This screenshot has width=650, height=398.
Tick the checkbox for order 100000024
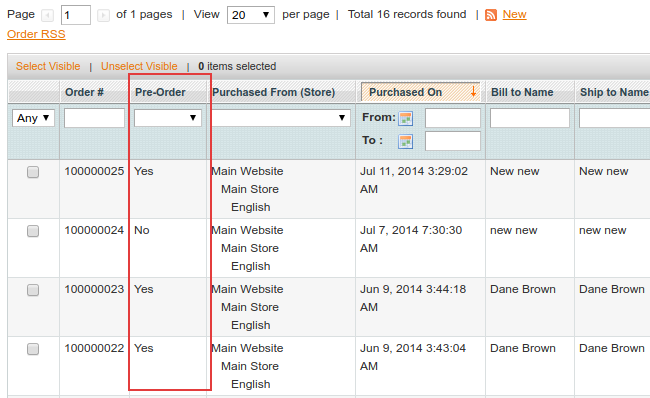(x=33, y=231)
